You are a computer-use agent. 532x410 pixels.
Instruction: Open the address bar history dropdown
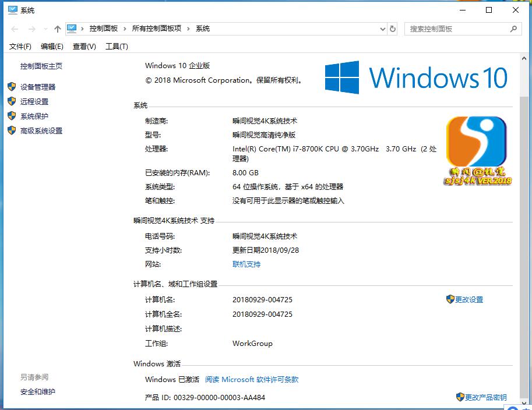[383, 29]
